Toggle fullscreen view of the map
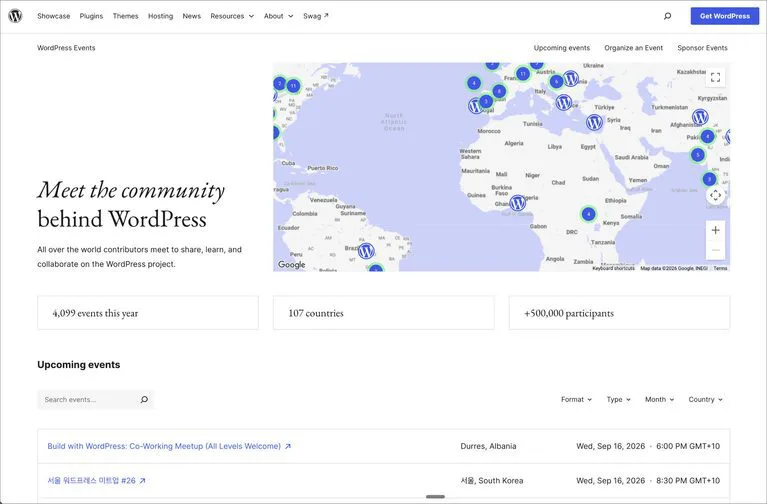Viewport: 767px width, 504px height. [715, 77]
